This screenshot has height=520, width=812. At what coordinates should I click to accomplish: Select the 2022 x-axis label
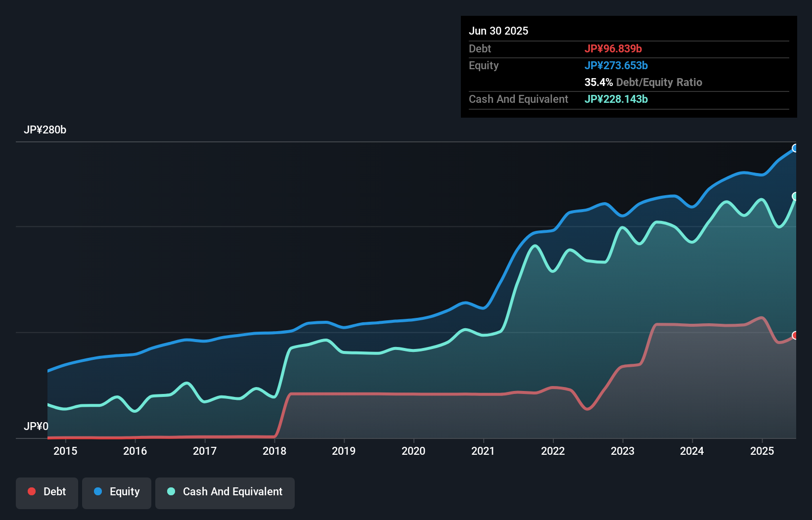553,451
